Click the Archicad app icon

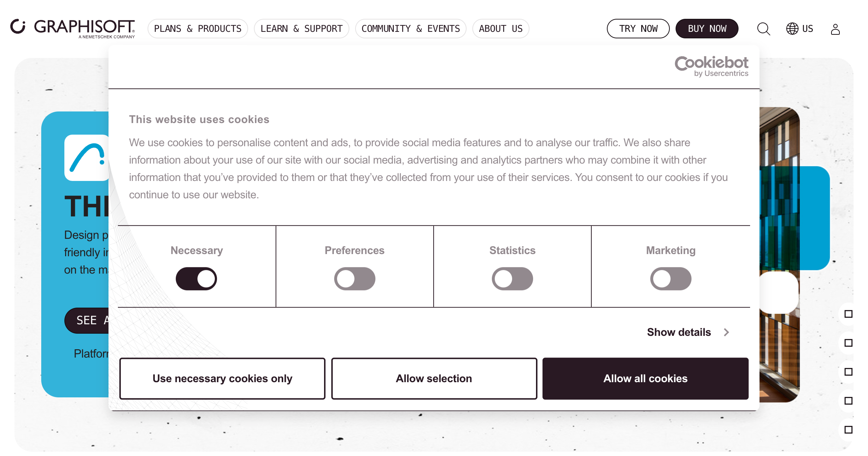coord(86,158)
